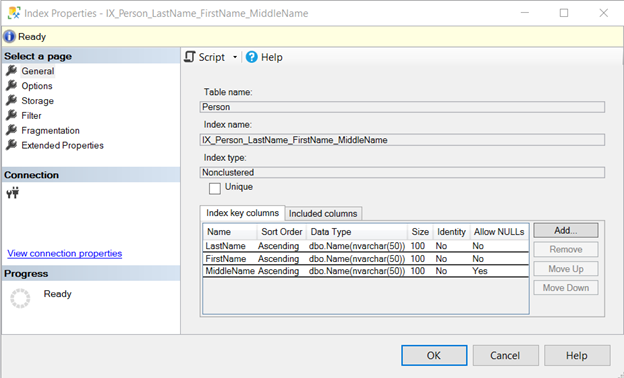
Task: Minimize the Index Properties window
Action: point(525,13)
